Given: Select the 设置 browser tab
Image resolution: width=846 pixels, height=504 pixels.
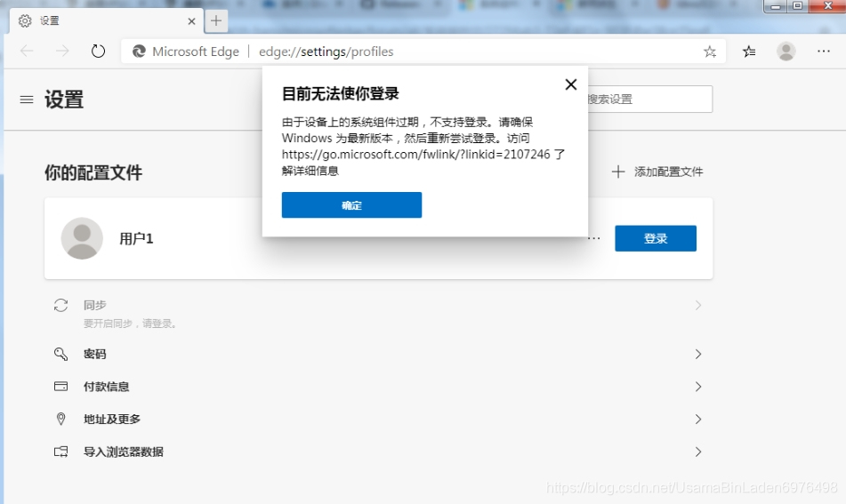Looking at the screenshot, I should pyautogui.click(x=107, y=21).
